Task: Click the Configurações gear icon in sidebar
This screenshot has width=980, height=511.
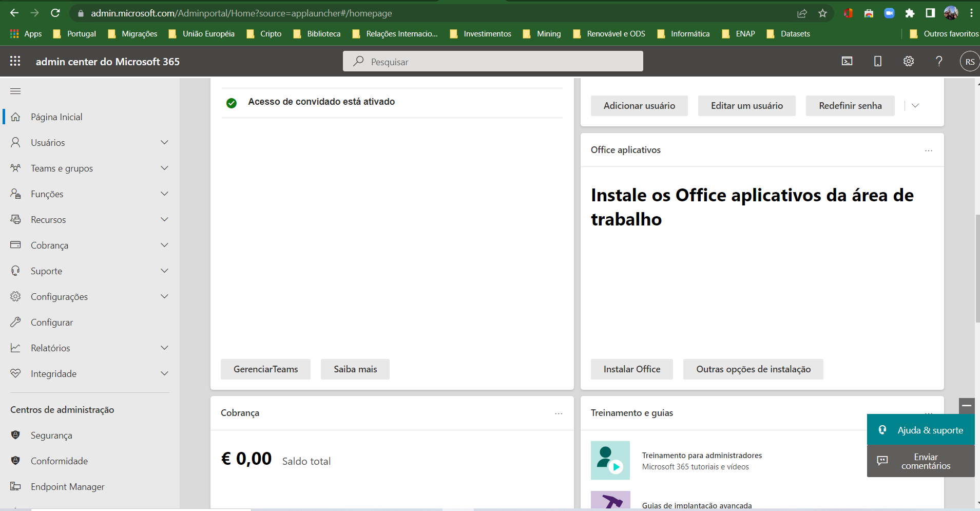Action: [15, 296]
